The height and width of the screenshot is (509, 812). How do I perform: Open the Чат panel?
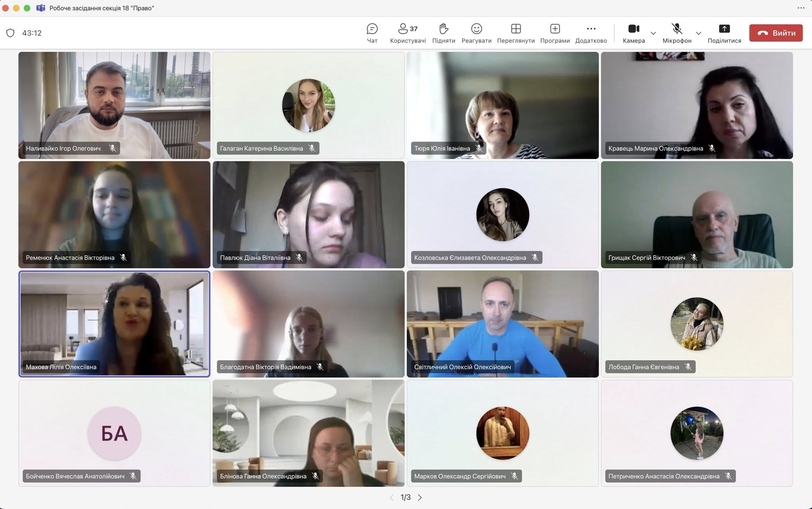click(372, 33)
